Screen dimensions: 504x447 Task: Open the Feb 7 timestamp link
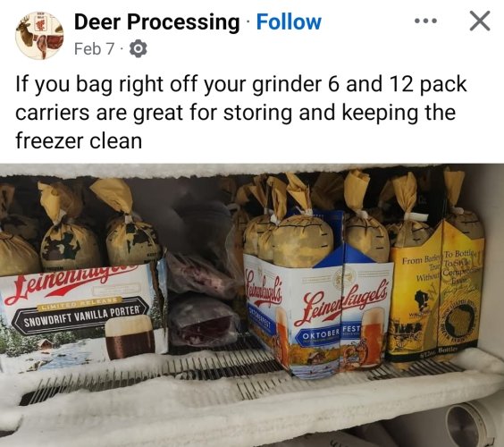94,49
